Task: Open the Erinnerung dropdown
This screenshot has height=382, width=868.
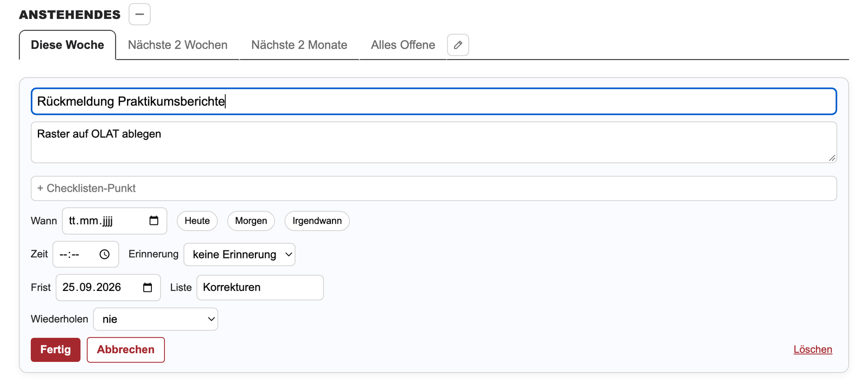Action: click(239, 255)
